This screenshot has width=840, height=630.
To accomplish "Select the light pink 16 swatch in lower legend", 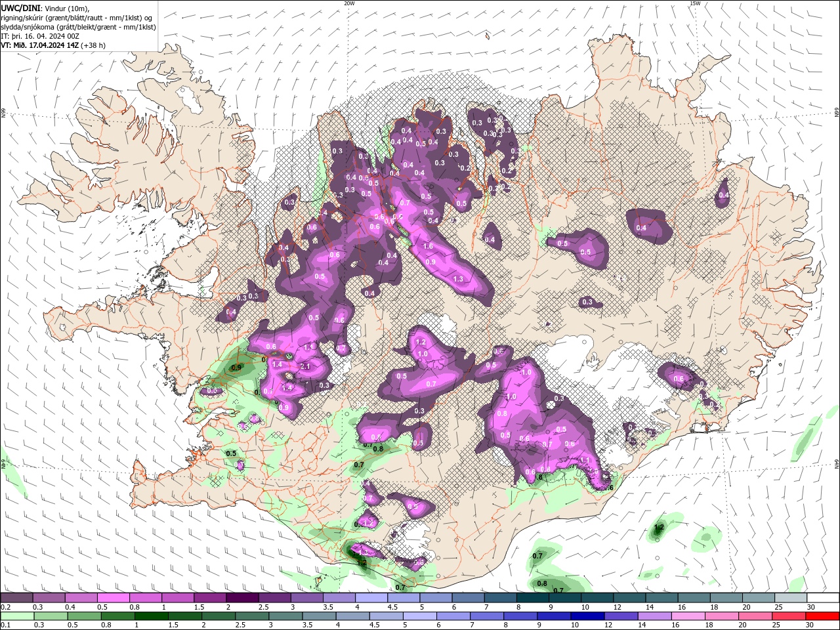I will (x=688, y=616).
